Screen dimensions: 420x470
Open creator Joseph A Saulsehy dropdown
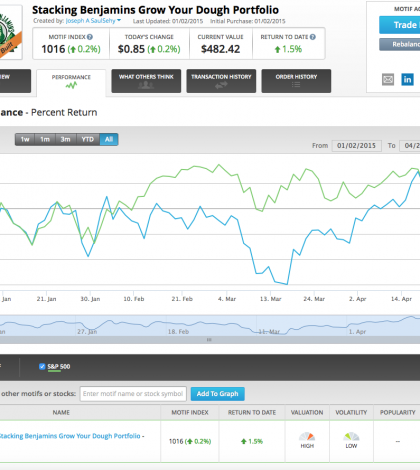94,21
